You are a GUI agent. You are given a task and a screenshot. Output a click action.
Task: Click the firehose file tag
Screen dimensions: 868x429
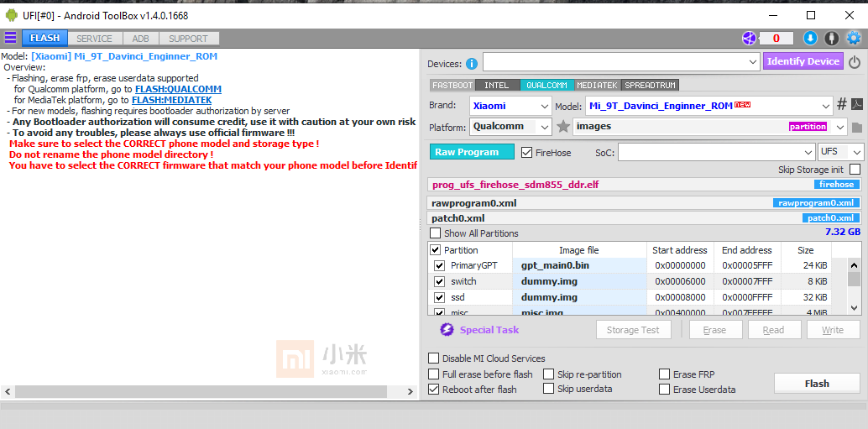(x=837, y=185)
